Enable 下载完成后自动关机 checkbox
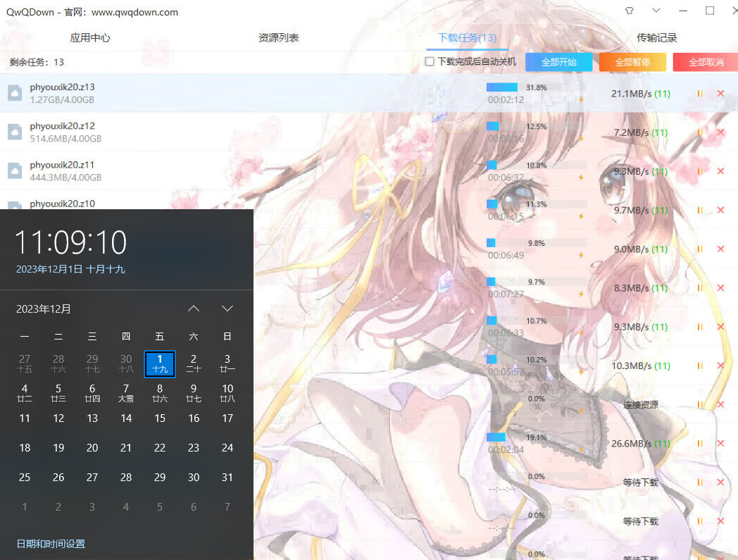 (430, 62)
